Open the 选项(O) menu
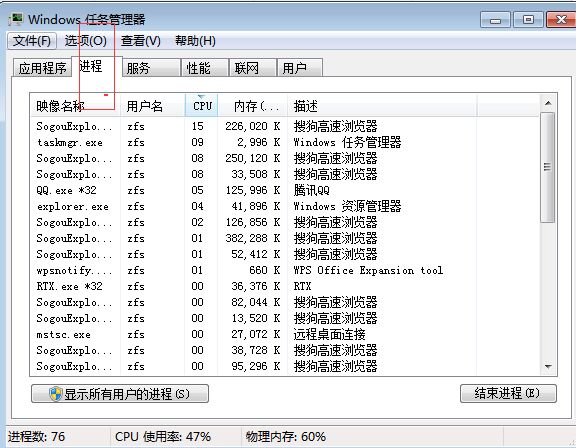 86,40
